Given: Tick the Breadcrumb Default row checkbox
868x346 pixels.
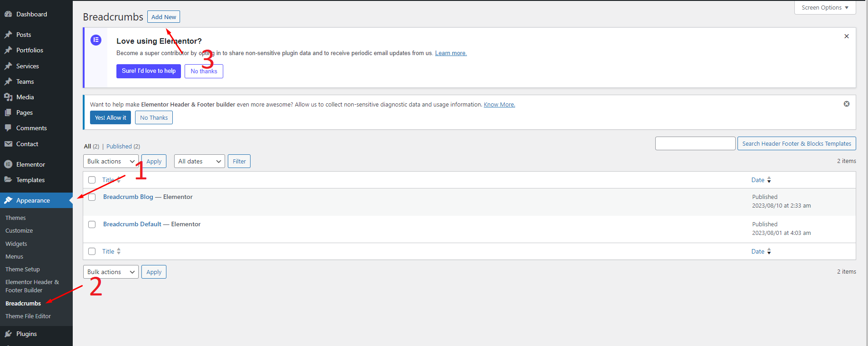Looking at the screenshot, I should tap(92, 224).
